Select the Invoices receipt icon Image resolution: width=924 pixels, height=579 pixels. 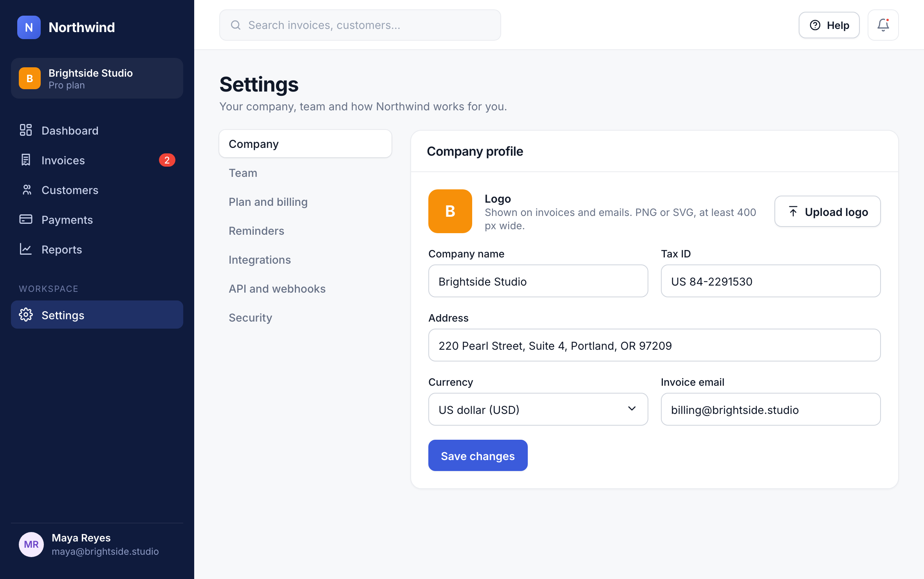pyautogui.click(x=26, y=160)
